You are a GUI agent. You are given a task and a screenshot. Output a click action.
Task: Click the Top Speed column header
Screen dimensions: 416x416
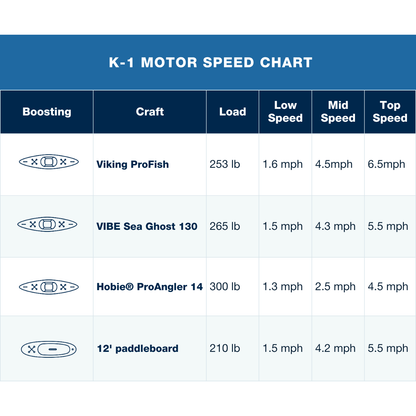[x=390, y=112]
